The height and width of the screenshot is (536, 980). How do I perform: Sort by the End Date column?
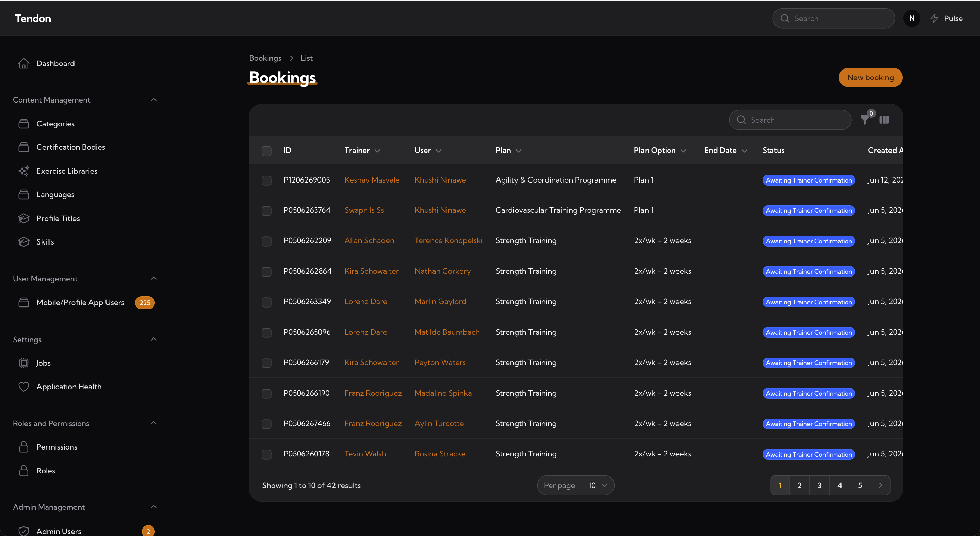pos(725,151)
